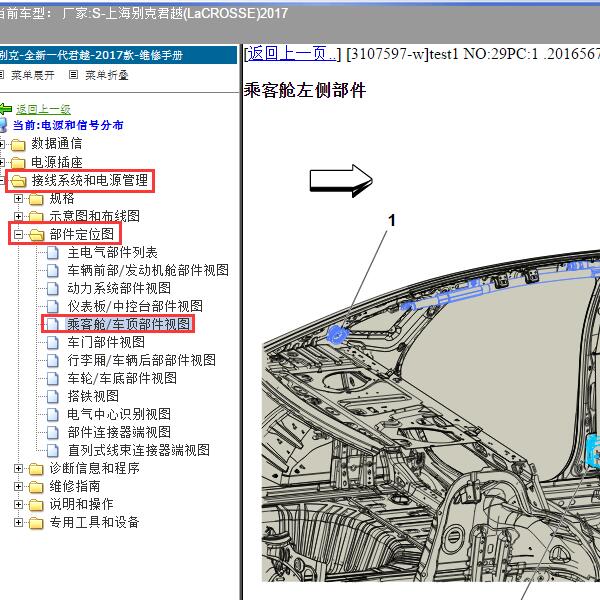Open the 主电气部件列表 page

(x=112, y=252)
